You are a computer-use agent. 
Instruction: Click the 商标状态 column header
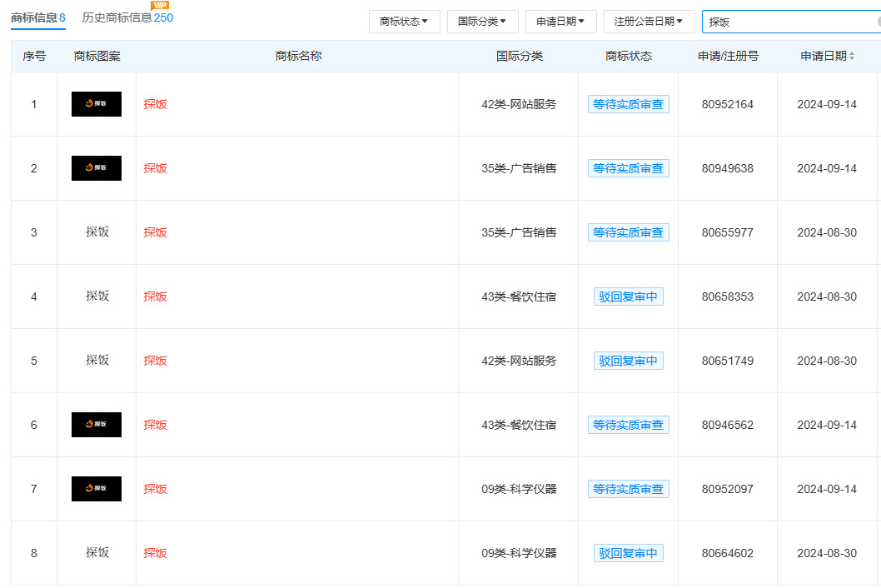point(628,56)
